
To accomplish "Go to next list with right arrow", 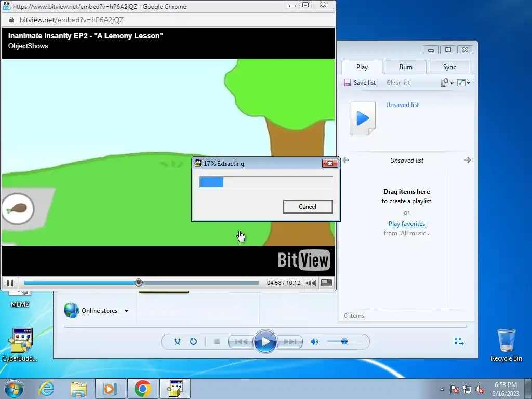I will click(468, 160).
